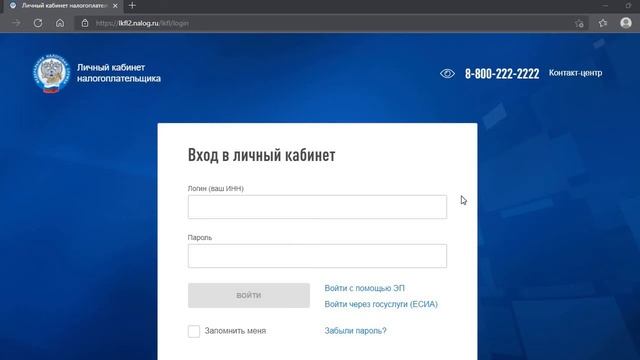
Task: Go to browser home page icon
Action: point(60,23)
